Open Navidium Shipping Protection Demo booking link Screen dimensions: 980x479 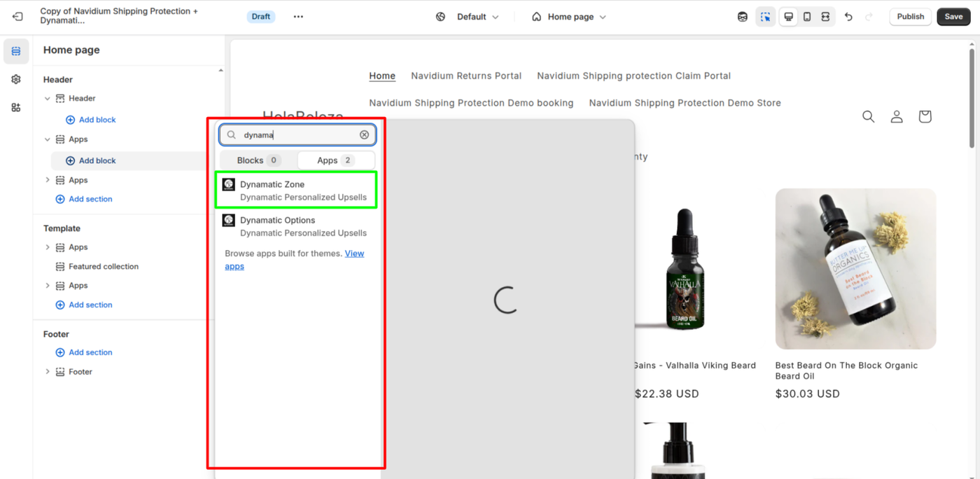coord(471,103)
